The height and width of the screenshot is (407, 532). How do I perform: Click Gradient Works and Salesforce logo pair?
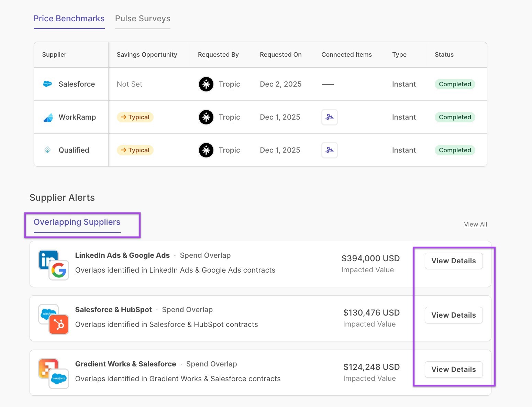tap(54, 373)
